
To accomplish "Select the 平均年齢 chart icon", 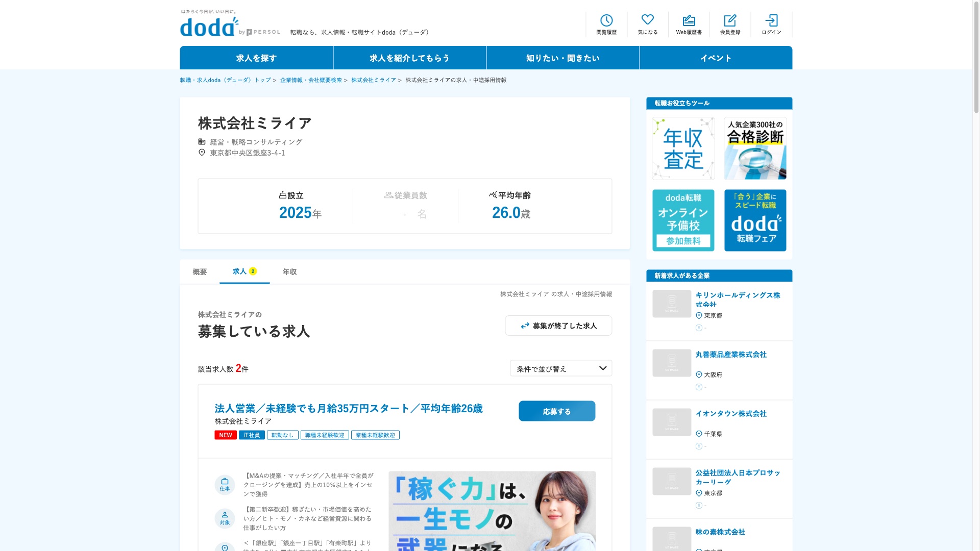I will click(x=493, y=194).
